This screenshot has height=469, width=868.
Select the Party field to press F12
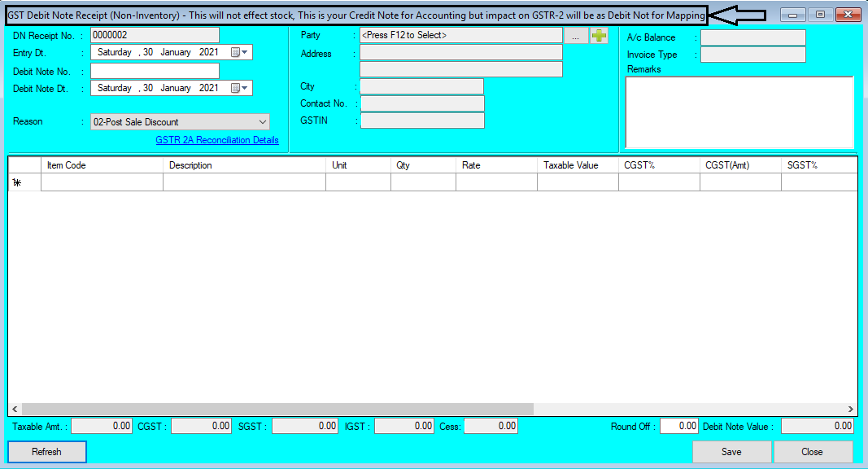pos(460,35)
